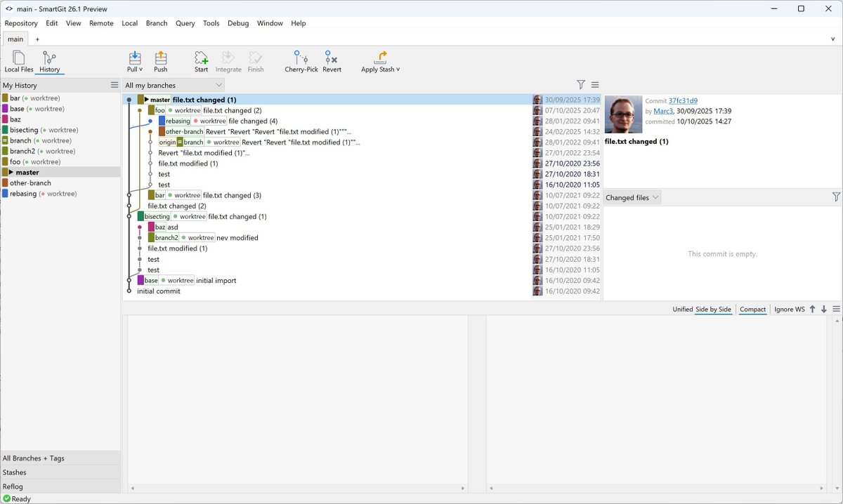Select the 'file changed (4)' commit row
The width and height of the screenshot is (843, 504).
[362, 121]
